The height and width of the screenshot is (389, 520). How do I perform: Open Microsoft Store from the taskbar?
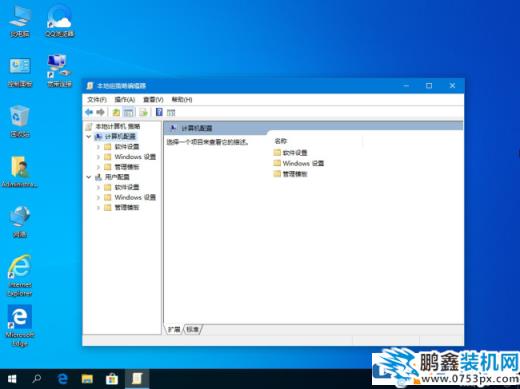click(112, 379)
